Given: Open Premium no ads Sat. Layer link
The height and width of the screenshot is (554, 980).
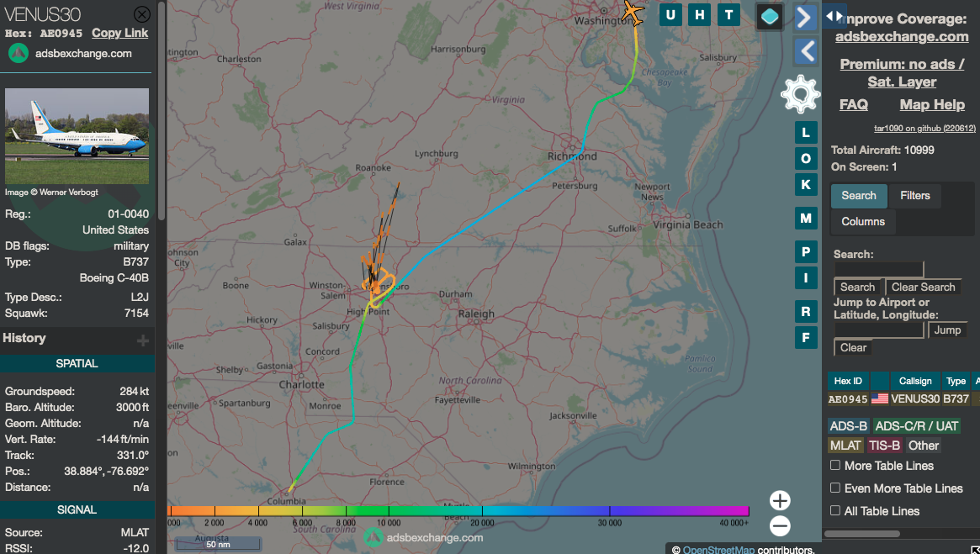Looking at the screenshot, I should click(x=902, y=72).
